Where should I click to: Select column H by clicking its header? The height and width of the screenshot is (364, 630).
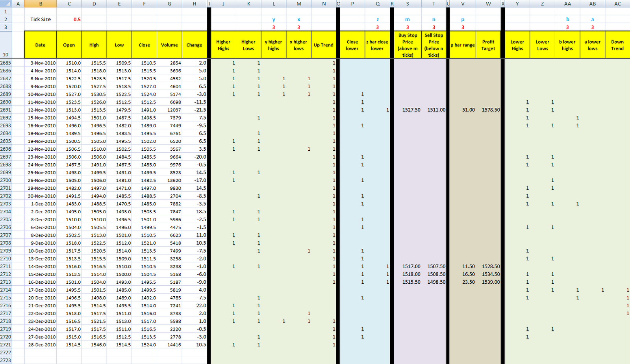(x=194, y=3)
